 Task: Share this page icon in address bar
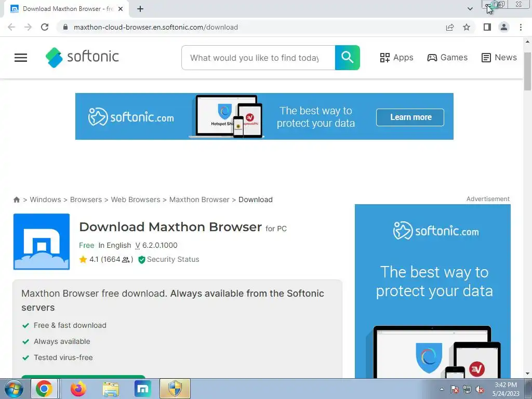[450, 27]
